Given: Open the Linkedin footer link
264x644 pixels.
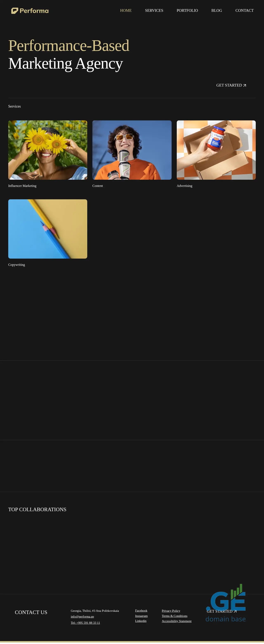Looking at the screenshot, I should pyautogui.click(x=141, y=621).
